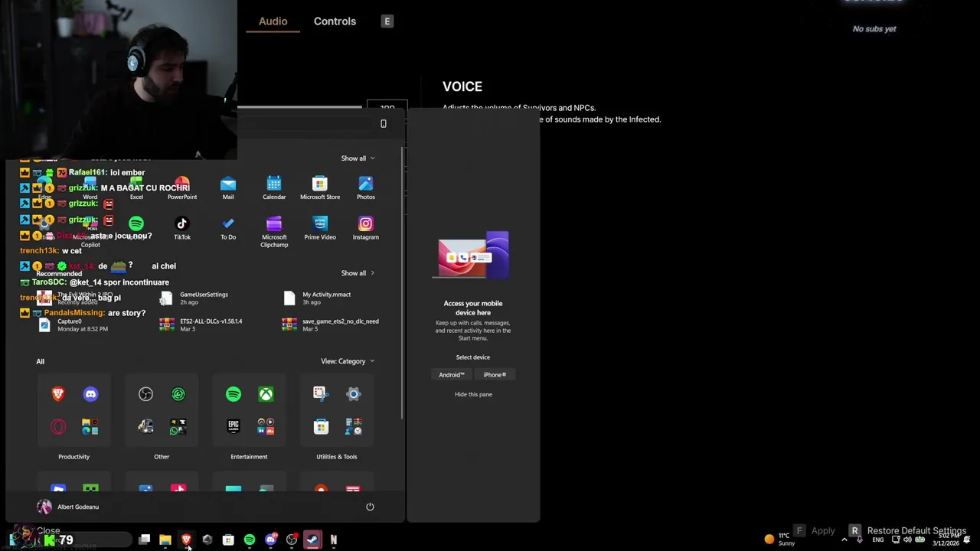Launch the Calendar app
Image resolution: width=980 pixels, height=551 pixels.
click(274, 187)
